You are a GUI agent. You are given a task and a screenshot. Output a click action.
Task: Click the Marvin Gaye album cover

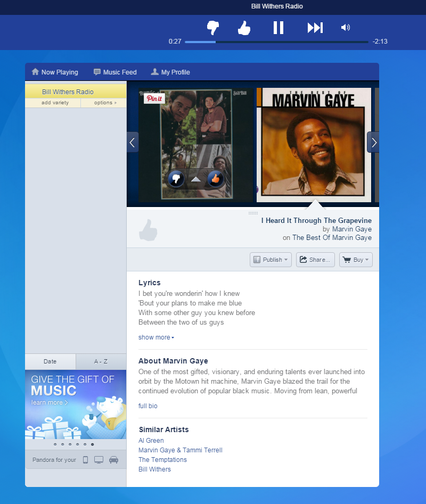314,145
